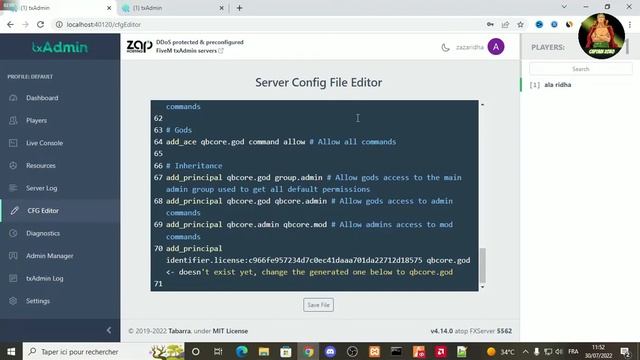This screenshot has height=360, width=640.
Task: Open the purple user avatar menu
Action: [x=496, y=47]
